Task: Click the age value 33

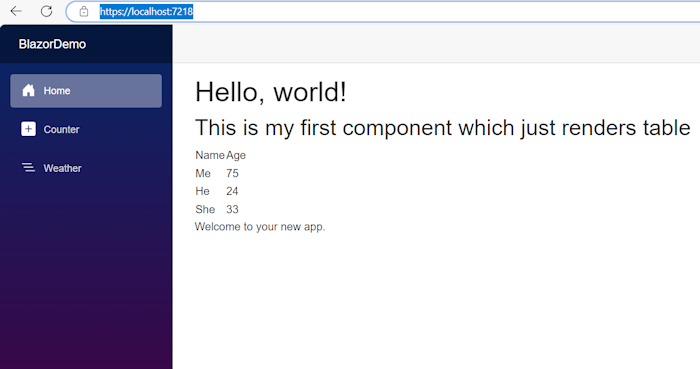Action: tap(232, 209)
